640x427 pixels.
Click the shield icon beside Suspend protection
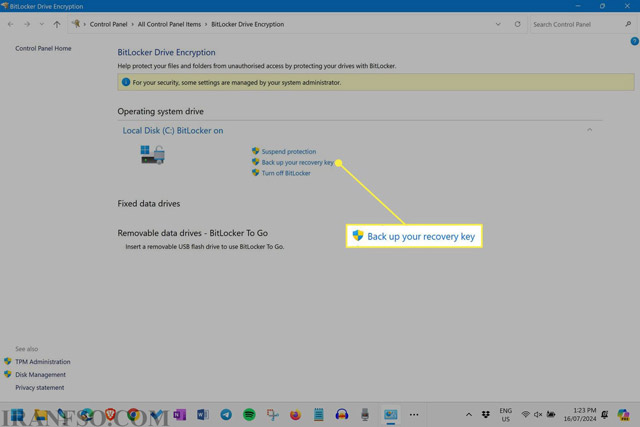click(x=256, y=151)
